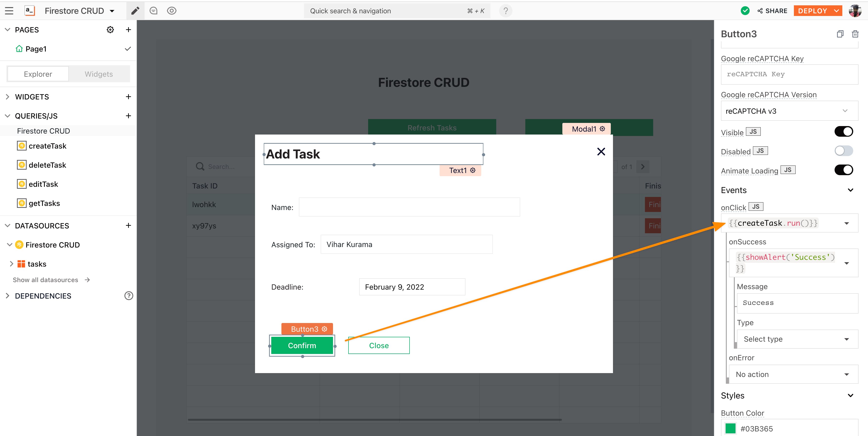
Task: Open the hamburger menu icon
Action: point(9,11)
